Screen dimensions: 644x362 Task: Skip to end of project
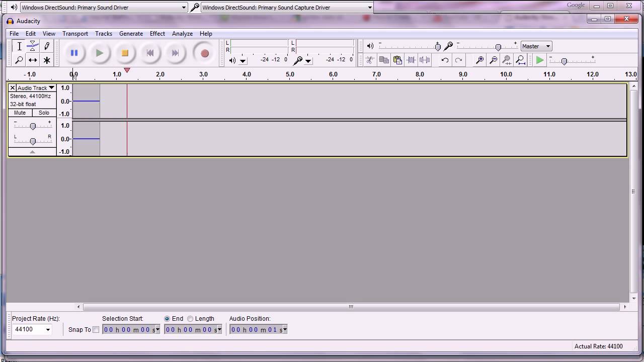pyautogui.click(x=175, y=53)
